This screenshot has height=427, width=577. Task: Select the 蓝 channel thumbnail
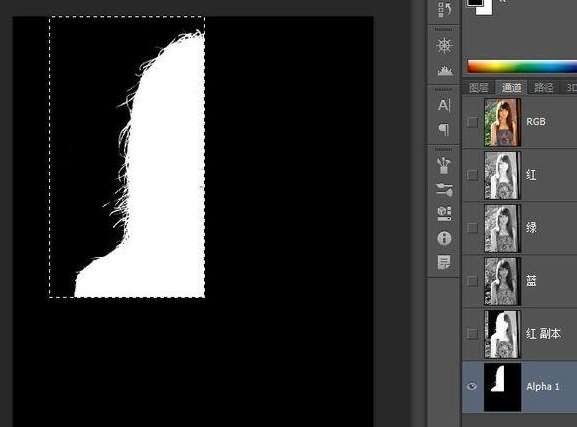(x=502, y=281)
